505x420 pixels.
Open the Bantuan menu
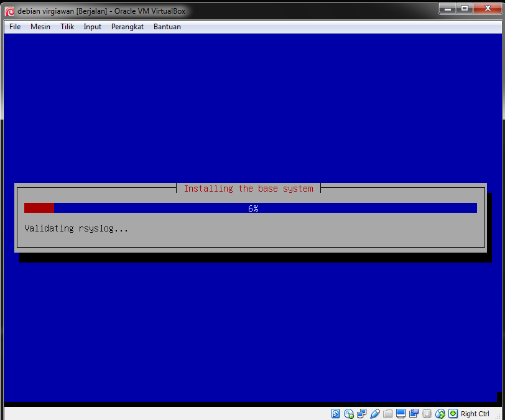pyautogui.click(x=167, y=27)
